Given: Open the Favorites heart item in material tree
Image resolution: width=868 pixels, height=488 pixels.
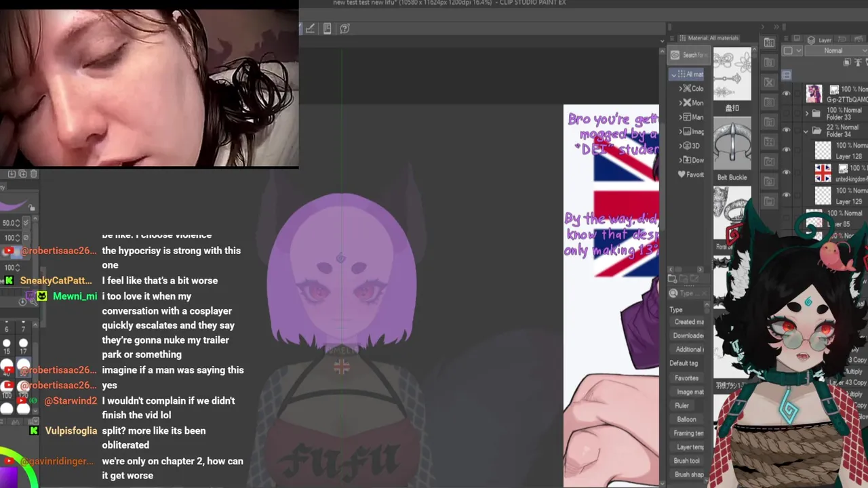Looking at the screenshot, I should pyautogui.click(x=691, y=174).
